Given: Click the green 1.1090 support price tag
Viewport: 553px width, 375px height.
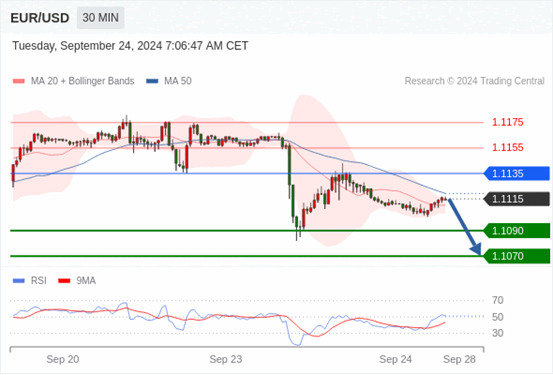Looking at the screenshot, I should [x=517, y=231].
